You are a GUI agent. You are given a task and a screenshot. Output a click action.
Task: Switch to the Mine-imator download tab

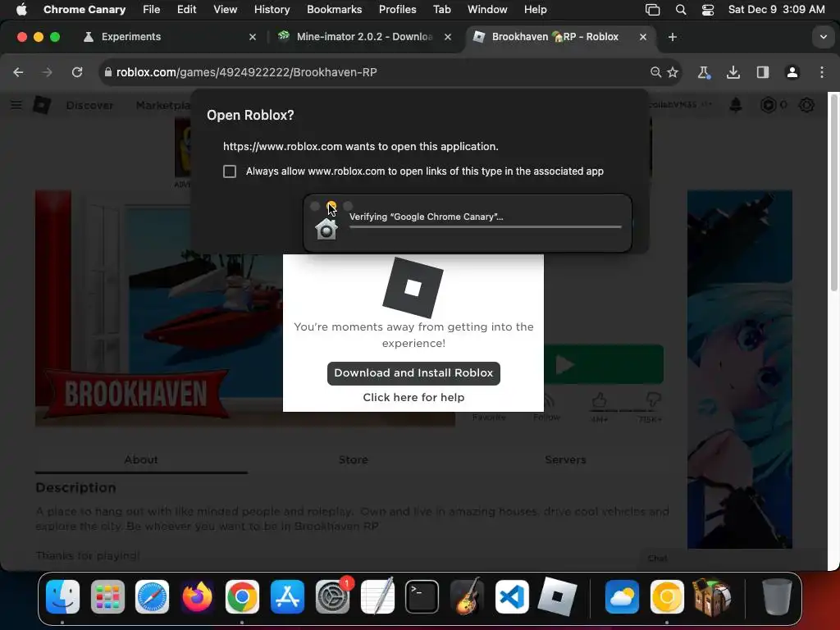[364, 37]
